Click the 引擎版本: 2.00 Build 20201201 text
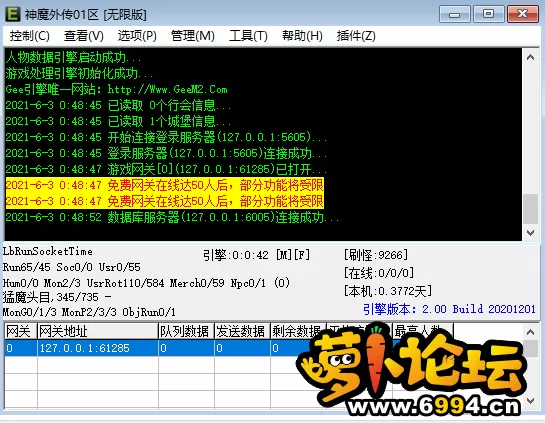The height and width of the screenshot is (423, 545). pos(449,309)
